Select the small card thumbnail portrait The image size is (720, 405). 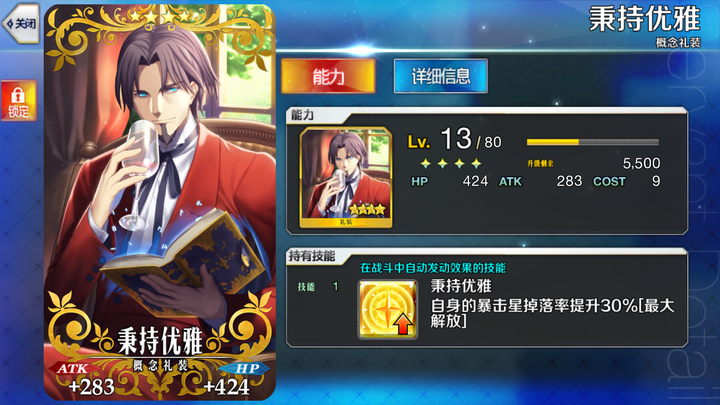[346, 178]
